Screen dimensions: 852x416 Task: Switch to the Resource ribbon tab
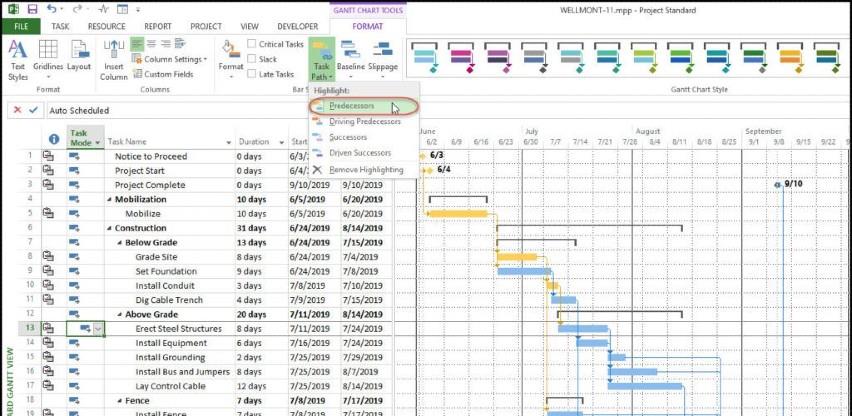point(106,26)
